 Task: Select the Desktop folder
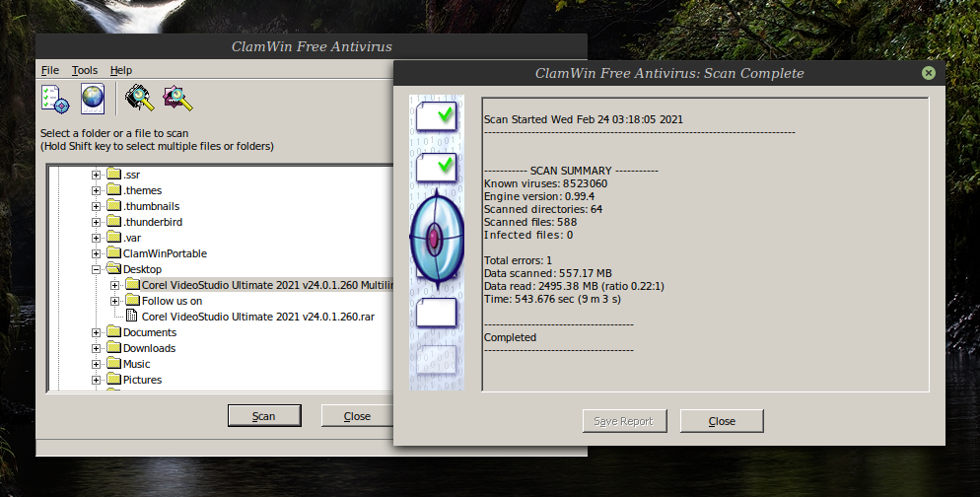(143, 269)
